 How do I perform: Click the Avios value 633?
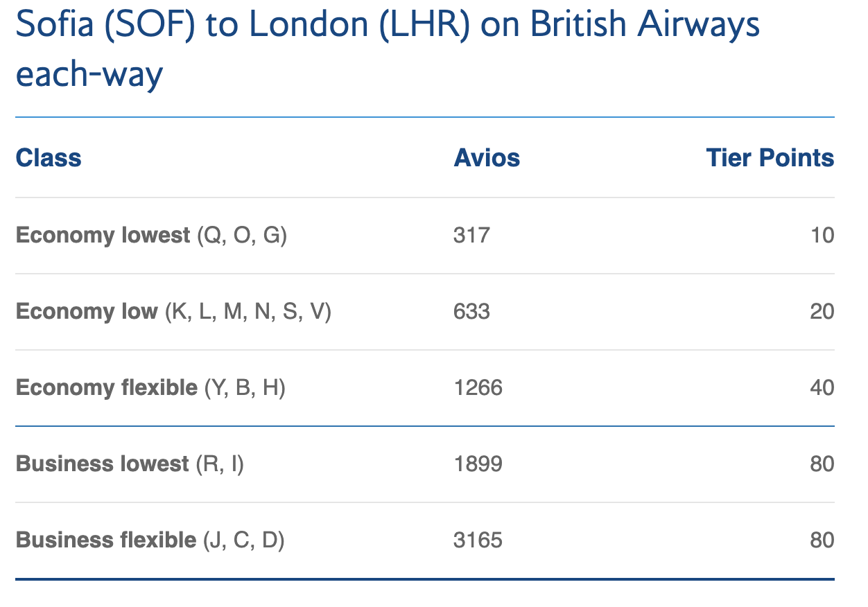(471, 312)
